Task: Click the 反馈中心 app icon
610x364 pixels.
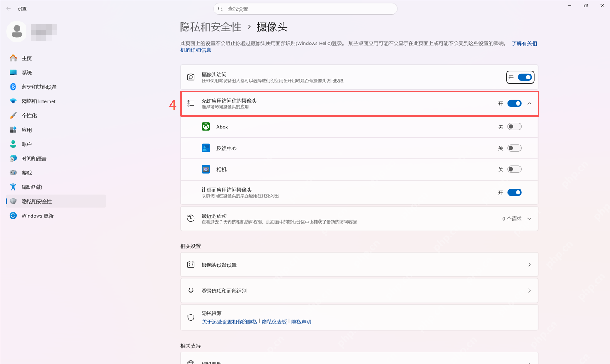Action: coord(206,148)
